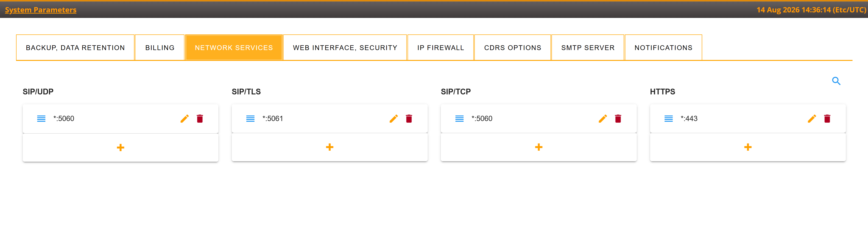868x226 pixels.
Task: Click the HTTPS entry reorder handle
Action: [x=669, y=119]
